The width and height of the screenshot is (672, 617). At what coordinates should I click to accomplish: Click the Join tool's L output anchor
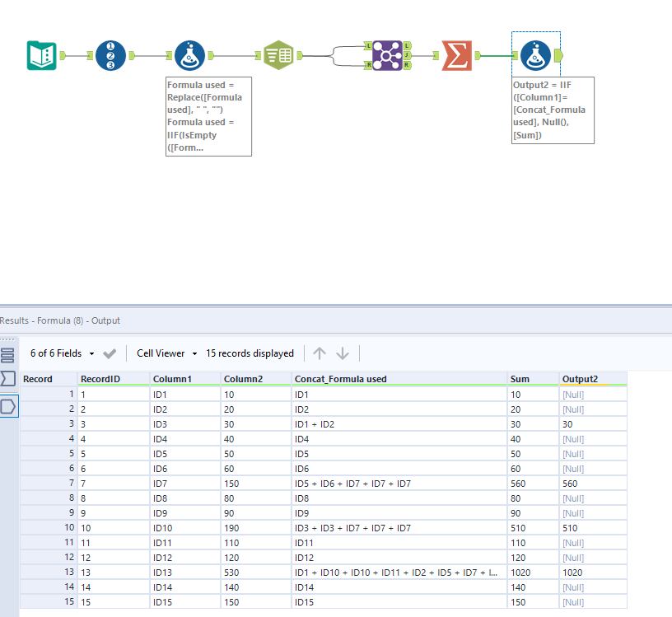pyautogui.click(x=407, y=45)
